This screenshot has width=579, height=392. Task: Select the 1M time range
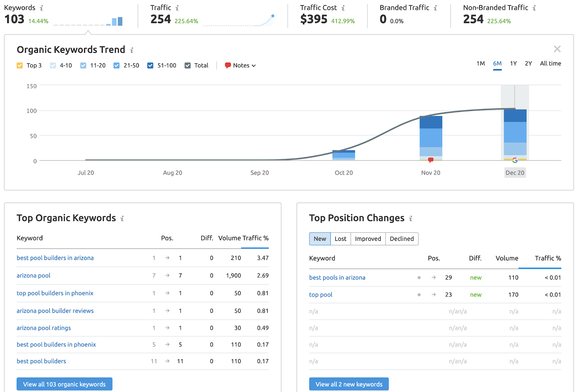tap(481, 64)
